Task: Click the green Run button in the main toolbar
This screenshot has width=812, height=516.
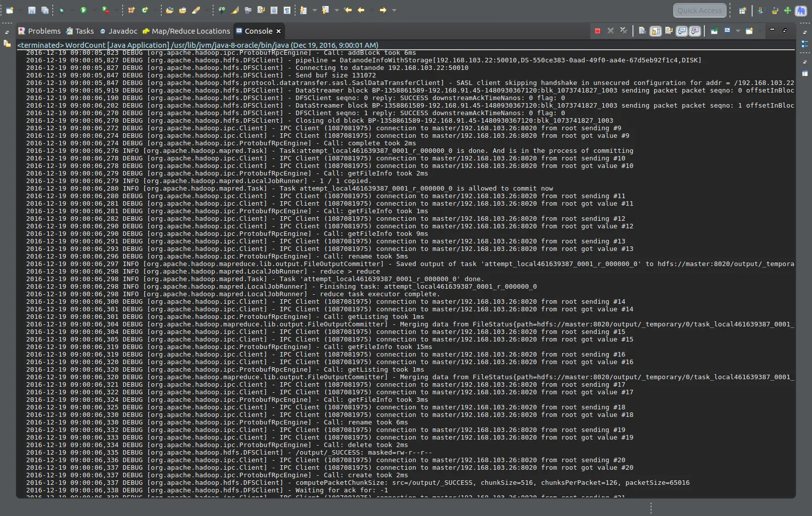Action: click(83, 10)
